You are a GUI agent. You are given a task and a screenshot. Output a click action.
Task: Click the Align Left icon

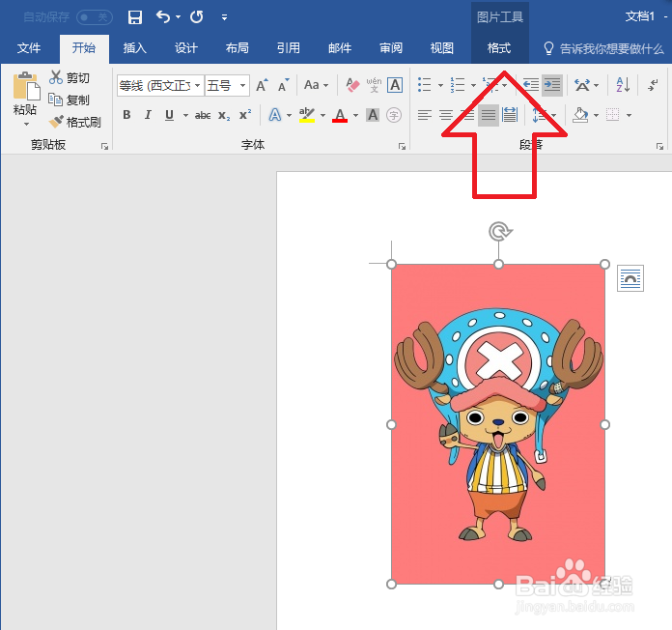(x=425, y=115)
